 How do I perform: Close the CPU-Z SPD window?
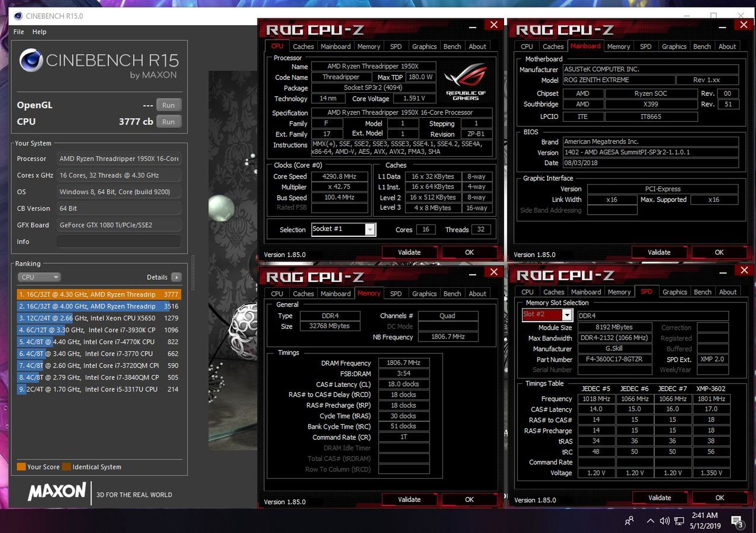click(x=744, y=270)
